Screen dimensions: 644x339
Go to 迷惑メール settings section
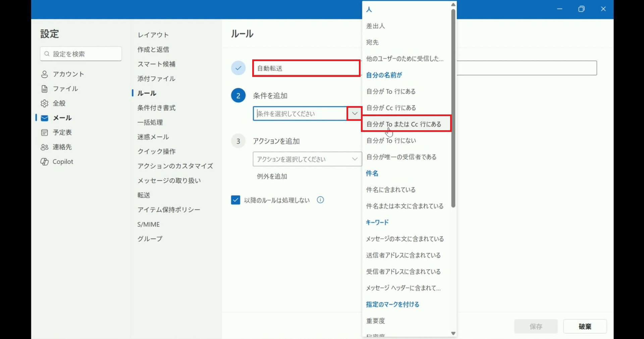[x=153, y=137]
